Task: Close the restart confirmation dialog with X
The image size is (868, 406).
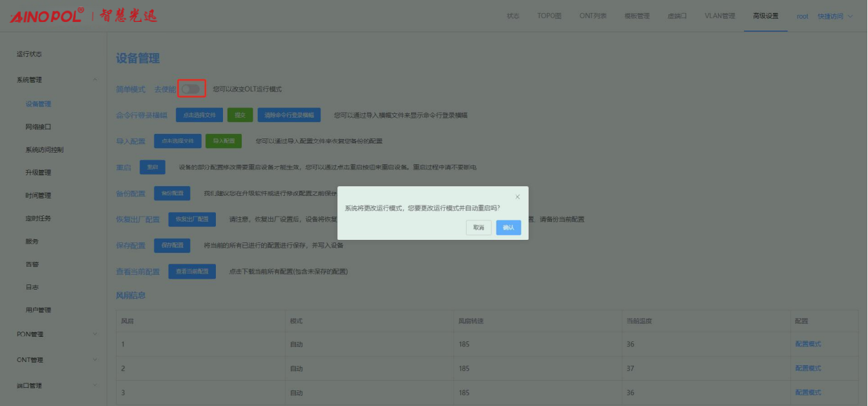Action: click(x=517, y=197)
